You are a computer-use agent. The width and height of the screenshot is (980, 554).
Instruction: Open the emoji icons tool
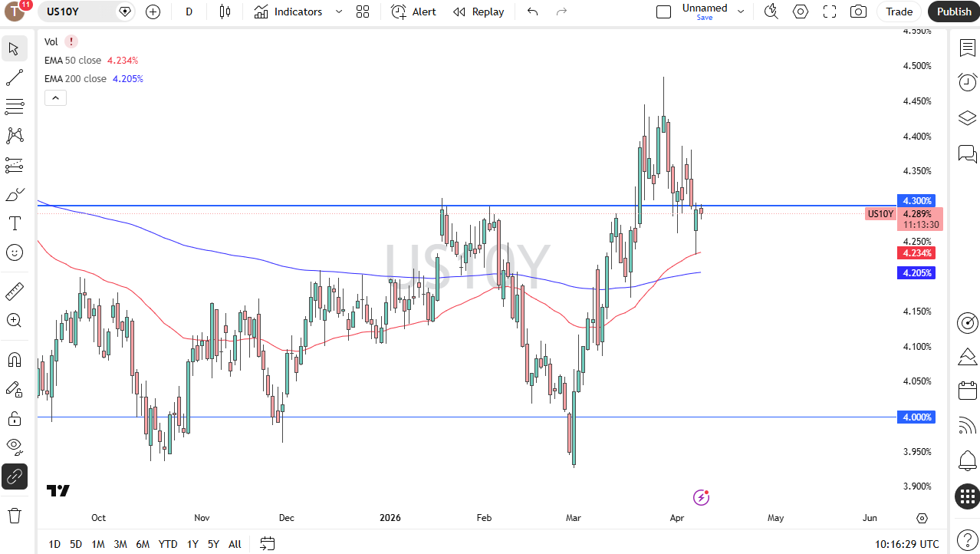point(14,252)
